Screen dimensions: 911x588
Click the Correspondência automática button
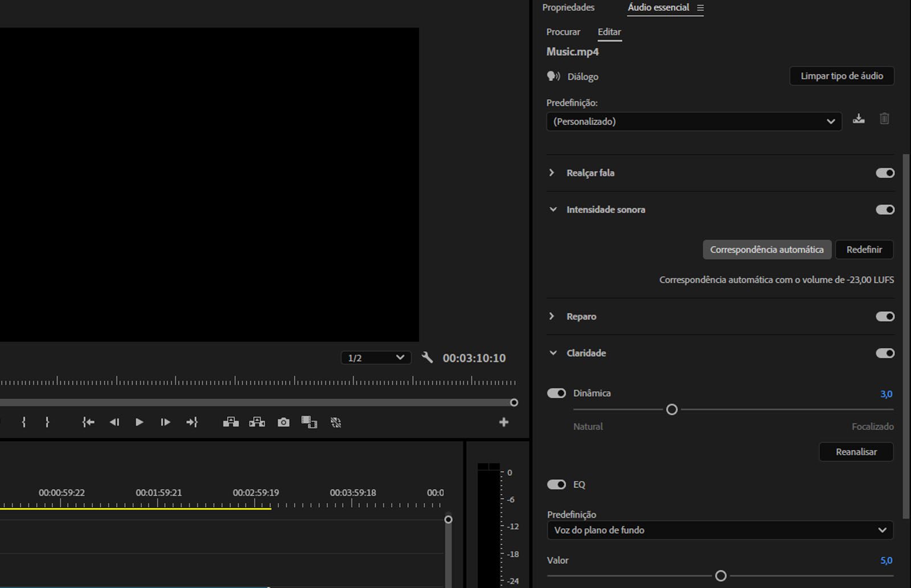[x=766, y=250]
